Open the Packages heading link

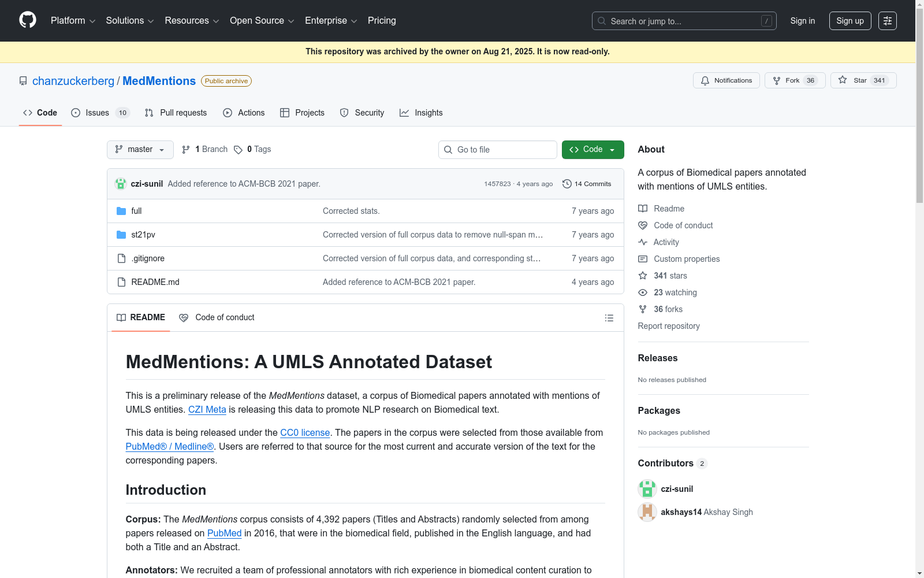[659, 410]
